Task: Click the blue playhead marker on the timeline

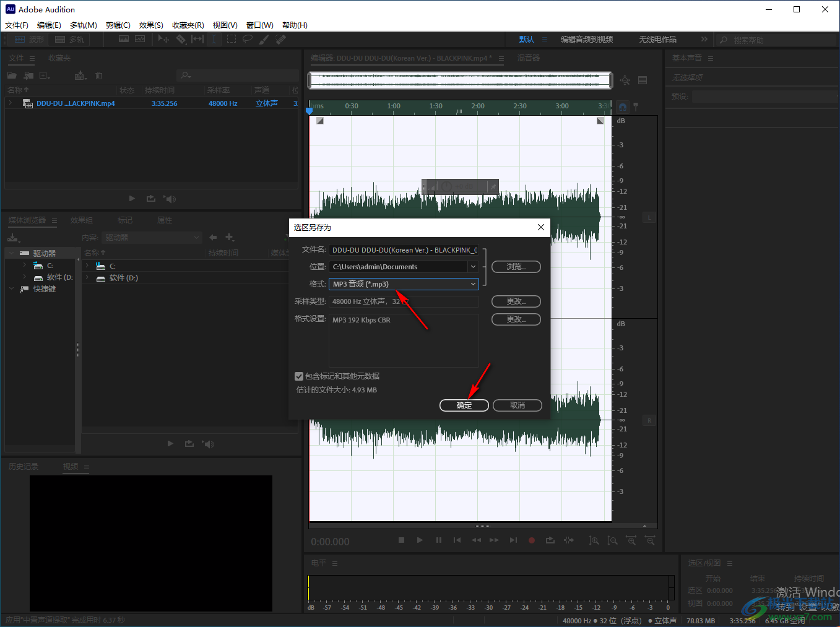Action: click(310, 110)
